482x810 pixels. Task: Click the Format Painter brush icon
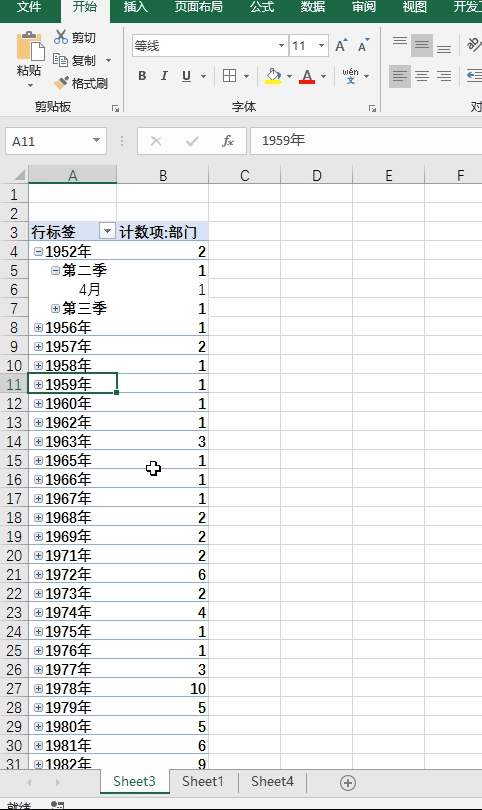[61, 83]
